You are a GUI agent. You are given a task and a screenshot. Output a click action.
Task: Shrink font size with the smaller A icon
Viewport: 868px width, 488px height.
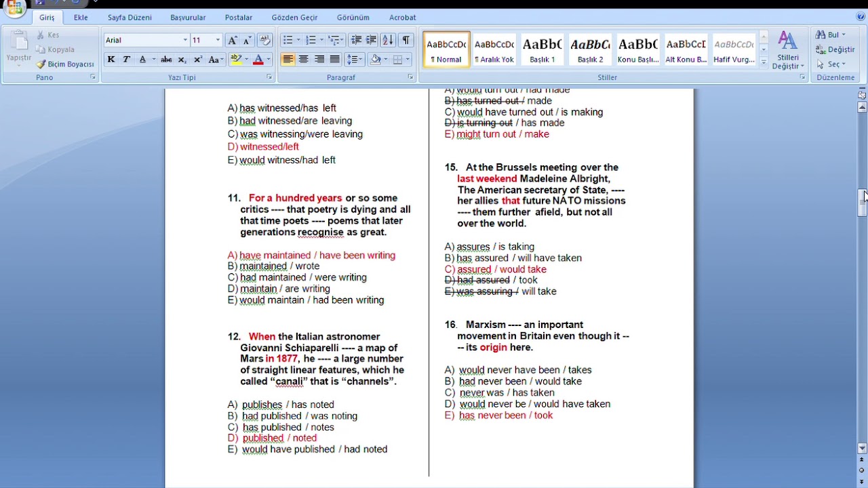(248, 40)
